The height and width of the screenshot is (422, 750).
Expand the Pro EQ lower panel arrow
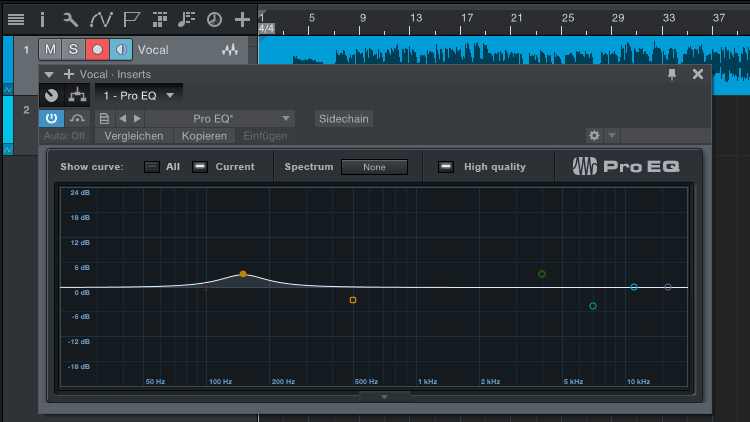pyautogui.click(x=385, y=397)
